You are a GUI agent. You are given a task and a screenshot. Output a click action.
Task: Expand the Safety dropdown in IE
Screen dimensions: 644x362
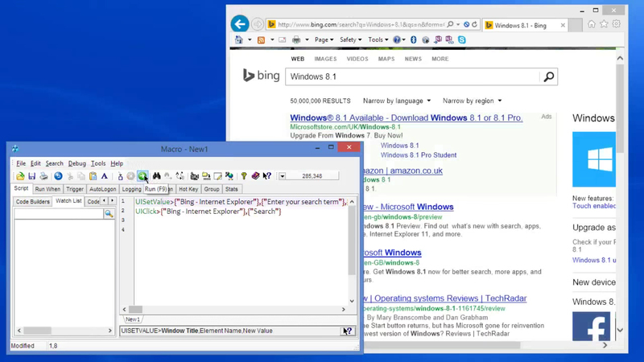coord(350,39)
